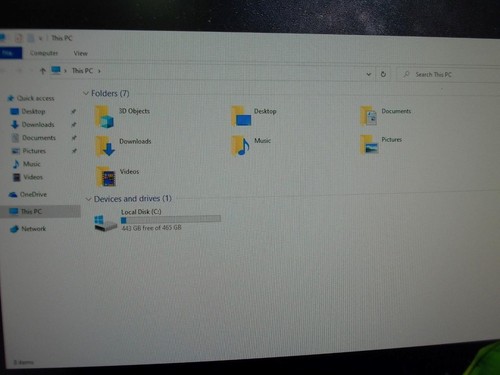Open the address bar history dropdown
This screenshot has width=500, height=375.
click(x=369, y=74)
